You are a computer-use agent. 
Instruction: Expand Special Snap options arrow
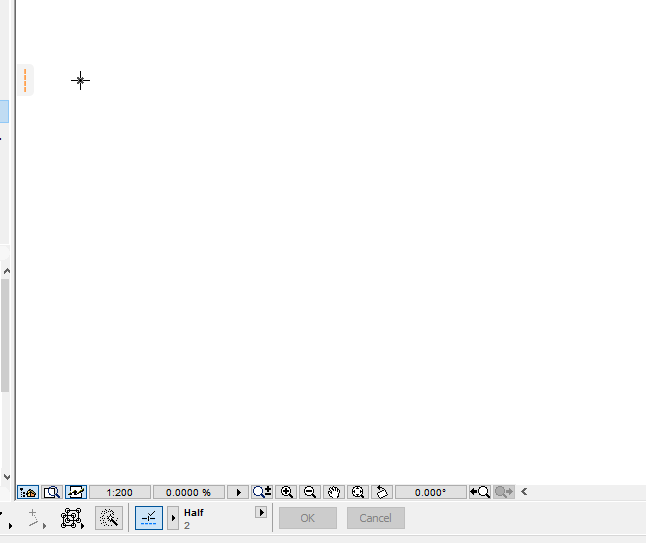[173, 518]
